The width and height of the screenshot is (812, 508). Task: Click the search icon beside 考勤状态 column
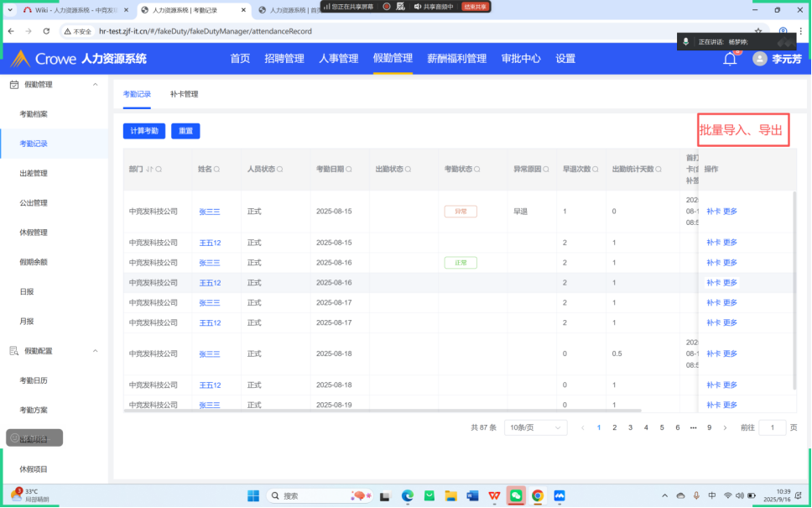tap(477, 170)
